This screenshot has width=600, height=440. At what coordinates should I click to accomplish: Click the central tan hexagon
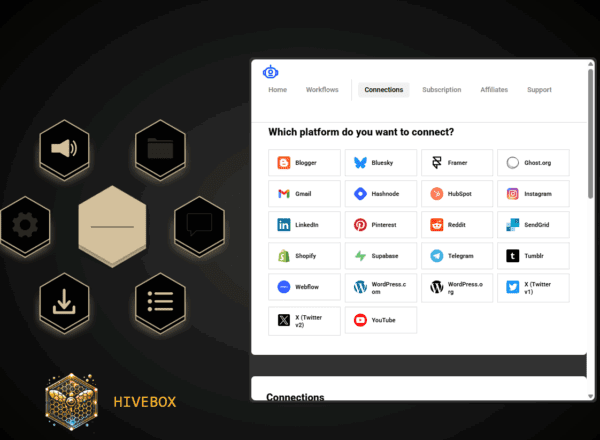112,226
